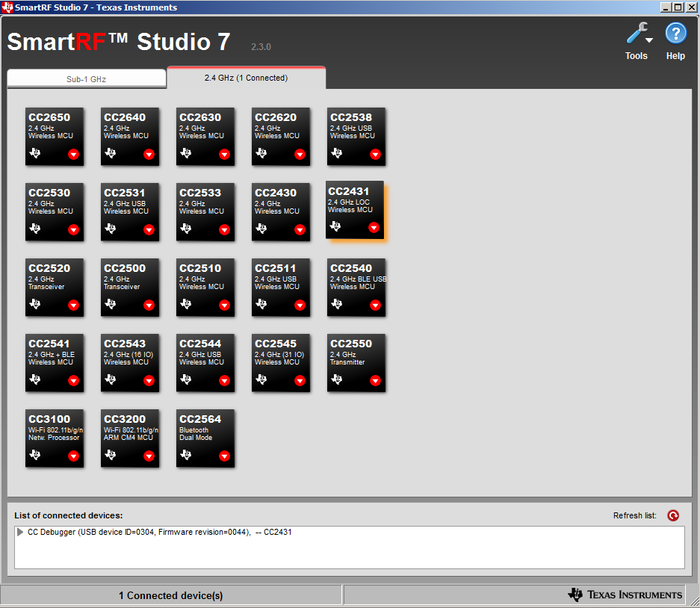
Task: Select the CC2430 Wireless MCU tile
Action: point(281,212)
